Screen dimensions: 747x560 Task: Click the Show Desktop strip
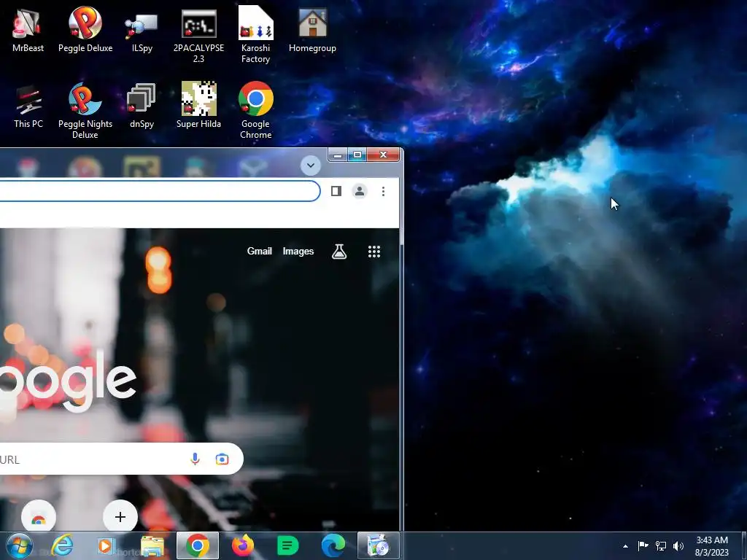tap(743, 545)
